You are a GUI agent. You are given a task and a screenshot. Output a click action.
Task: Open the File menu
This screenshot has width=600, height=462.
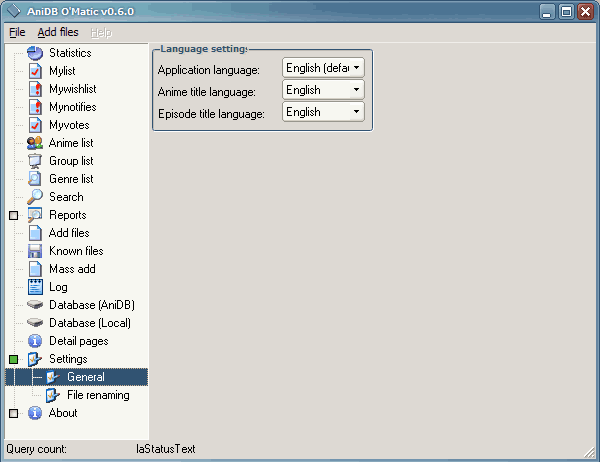[17, 32]
